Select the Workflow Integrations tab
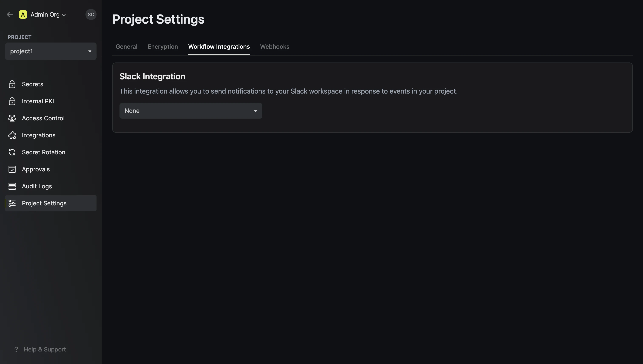This screenshot has height=364, width=643. (x=219, y=47)
